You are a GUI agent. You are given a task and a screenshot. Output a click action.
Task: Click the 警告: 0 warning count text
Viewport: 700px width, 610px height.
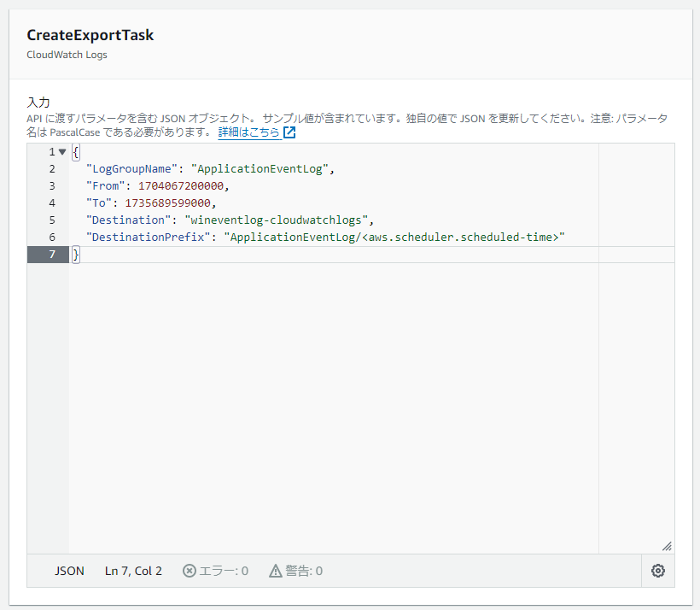304,571
